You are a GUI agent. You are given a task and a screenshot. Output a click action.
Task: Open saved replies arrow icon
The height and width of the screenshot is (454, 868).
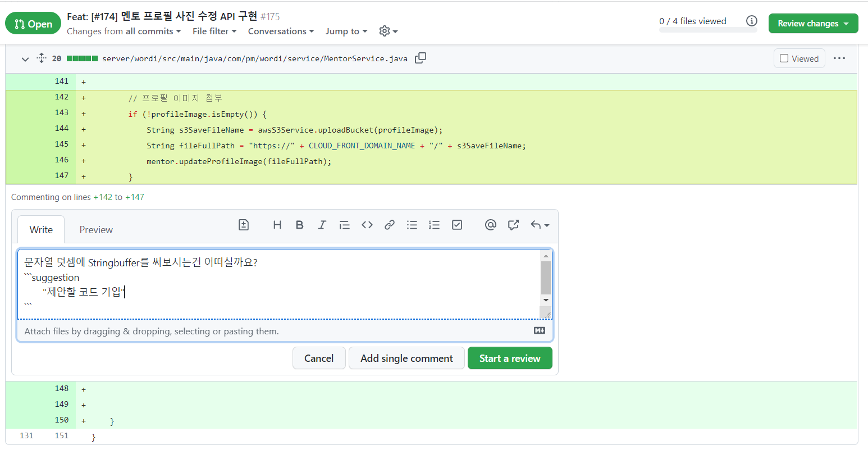(x=540, y=225)
